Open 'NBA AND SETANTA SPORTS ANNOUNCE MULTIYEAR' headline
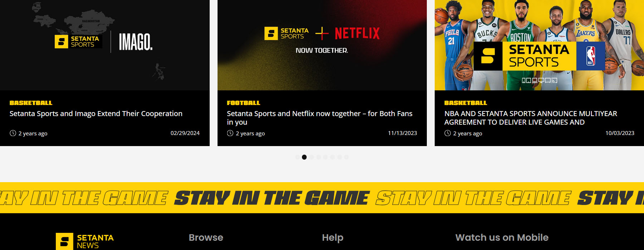The image size is (644, 250). click(531, 118)
